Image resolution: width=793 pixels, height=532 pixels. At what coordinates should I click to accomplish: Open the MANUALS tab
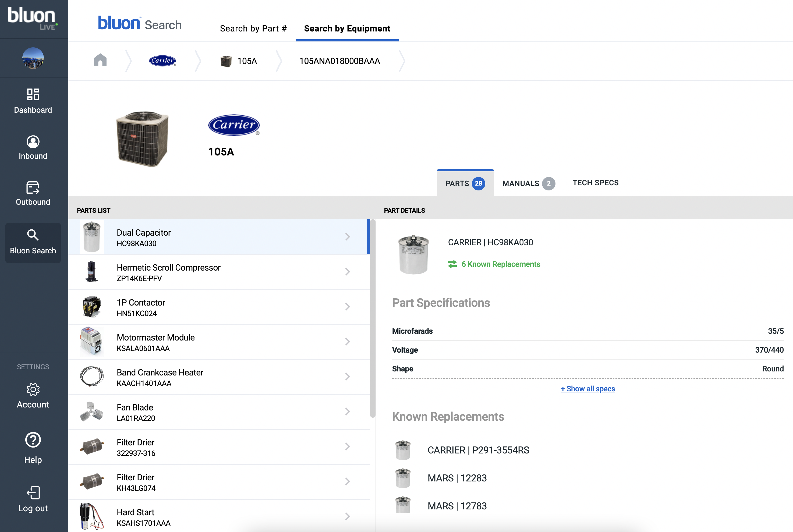(529, 183)
